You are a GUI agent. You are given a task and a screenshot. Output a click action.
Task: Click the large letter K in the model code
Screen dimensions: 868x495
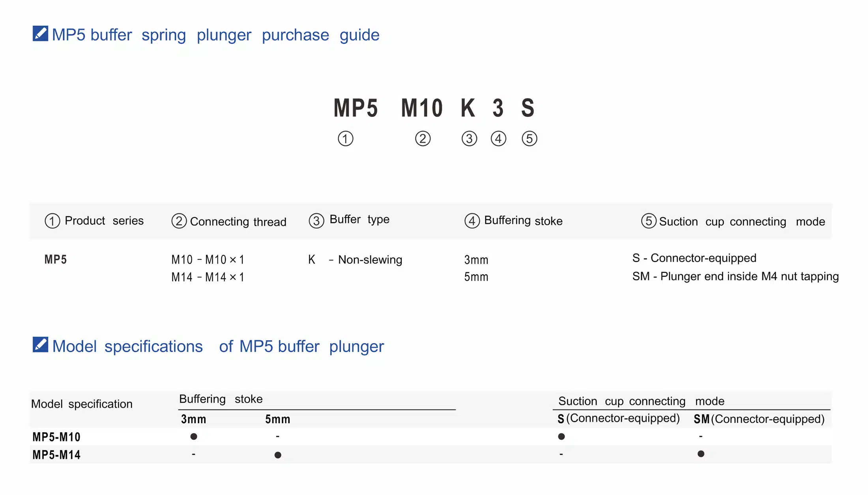pyautogui.click(x=468, y=108)
